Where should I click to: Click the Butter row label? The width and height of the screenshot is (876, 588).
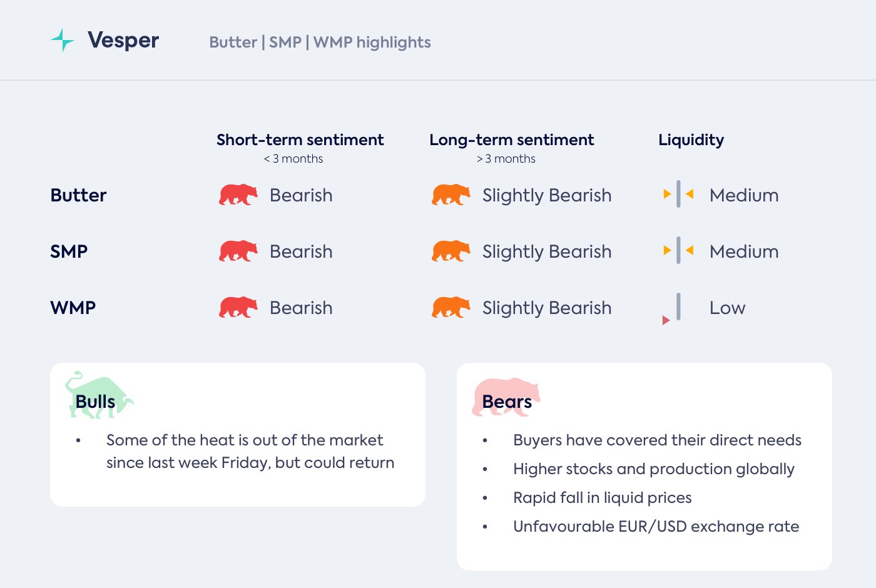pos(78,195)
